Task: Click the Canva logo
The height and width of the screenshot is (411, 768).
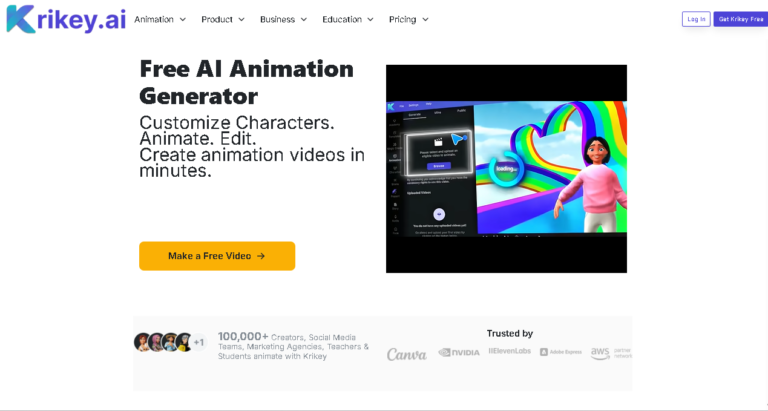Action: [407, 354]
